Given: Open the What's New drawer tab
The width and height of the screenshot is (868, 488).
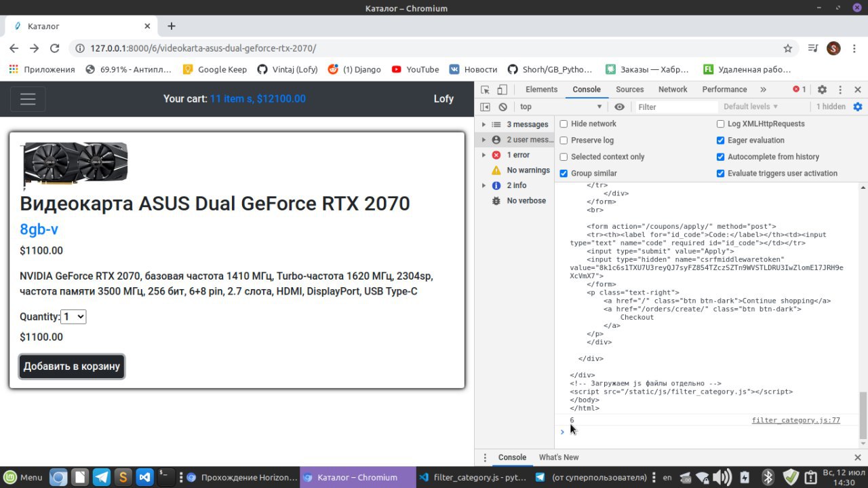Looking at the screenshot, I should coord(559,457).
